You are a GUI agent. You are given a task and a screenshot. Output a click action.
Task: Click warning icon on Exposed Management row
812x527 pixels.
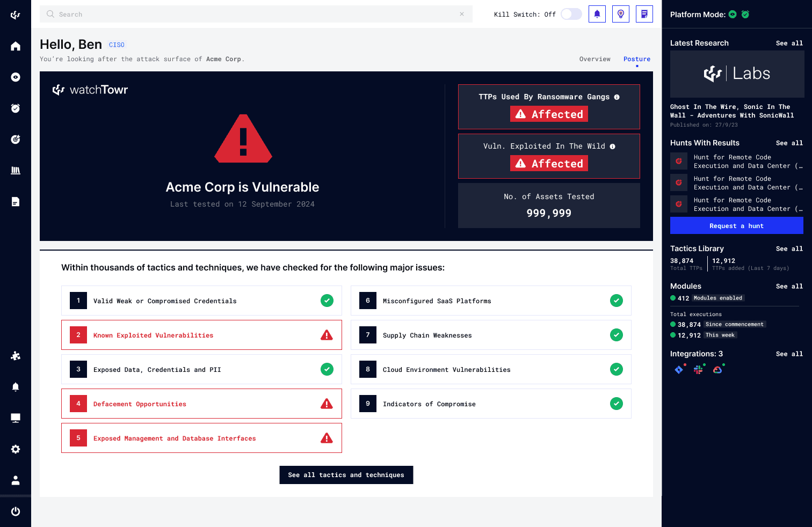pyautogui.click(x=327, y=438)
